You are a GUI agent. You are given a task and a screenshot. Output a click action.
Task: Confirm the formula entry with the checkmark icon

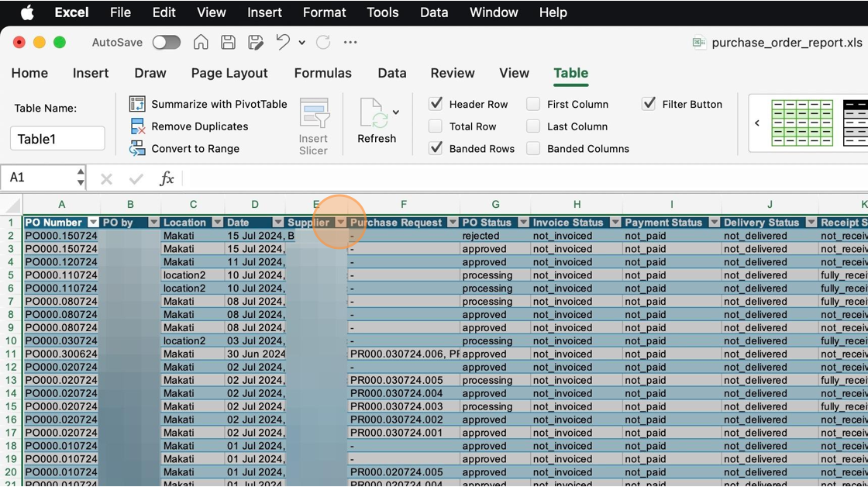coord(136,178)
